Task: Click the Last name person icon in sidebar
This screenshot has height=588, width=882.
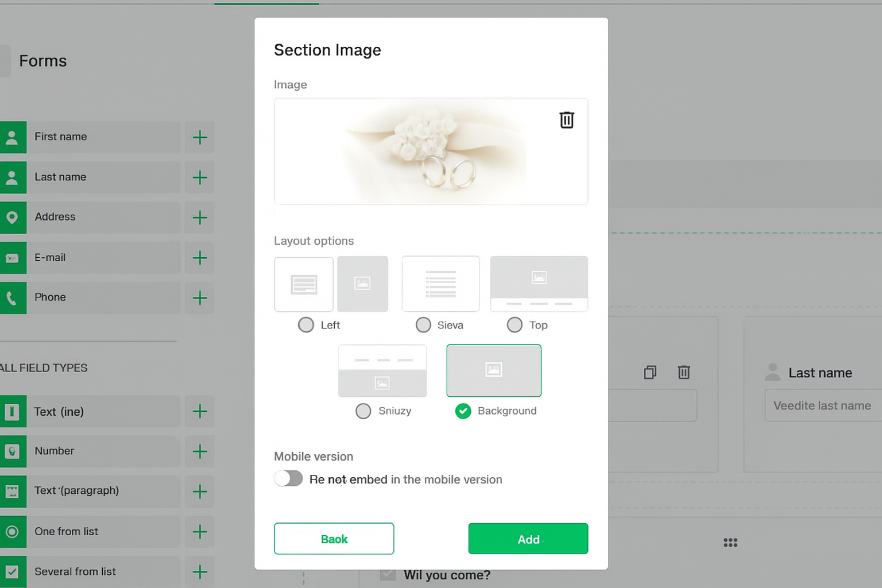Action: pos(12,177)
